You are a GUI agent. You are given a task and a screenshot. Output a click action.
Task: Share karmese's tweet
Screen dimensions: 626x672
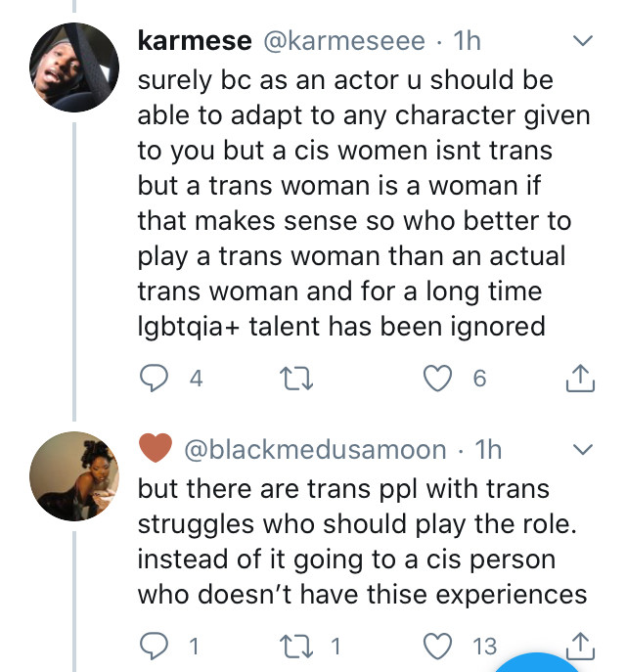(580, 378)
